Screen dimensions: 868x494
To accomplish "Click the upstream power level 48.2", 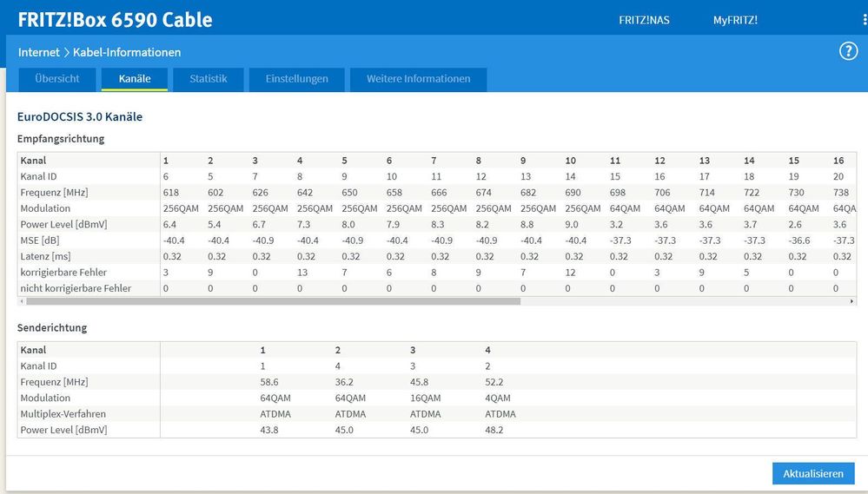I will [x=494, y=430].
